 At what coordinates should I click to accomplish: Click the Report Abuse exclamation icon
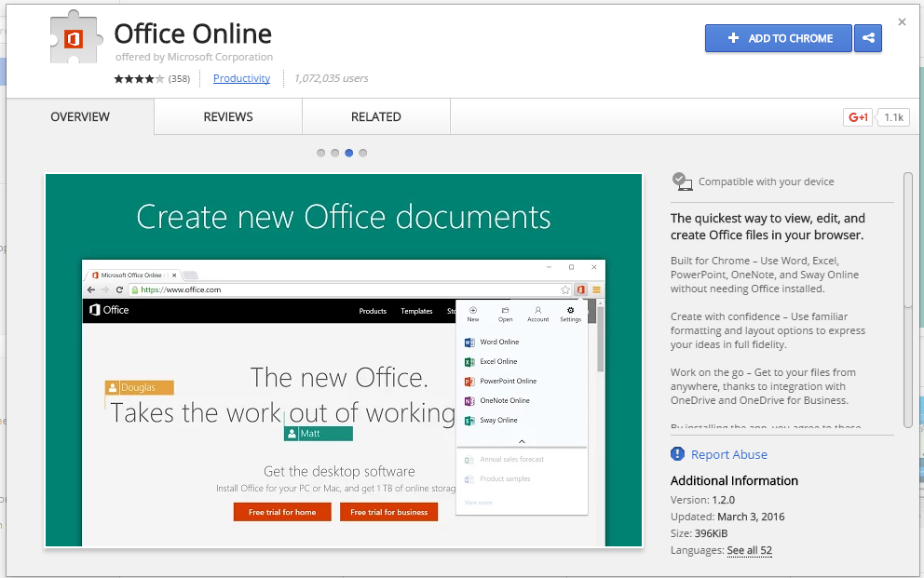678,454
